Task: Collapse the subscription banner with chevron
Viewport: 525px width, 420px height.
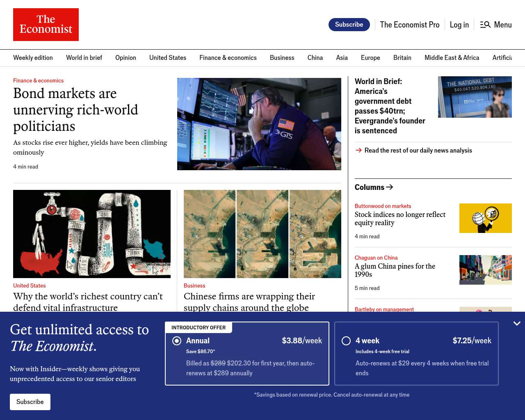Action: tap(517, 324)
